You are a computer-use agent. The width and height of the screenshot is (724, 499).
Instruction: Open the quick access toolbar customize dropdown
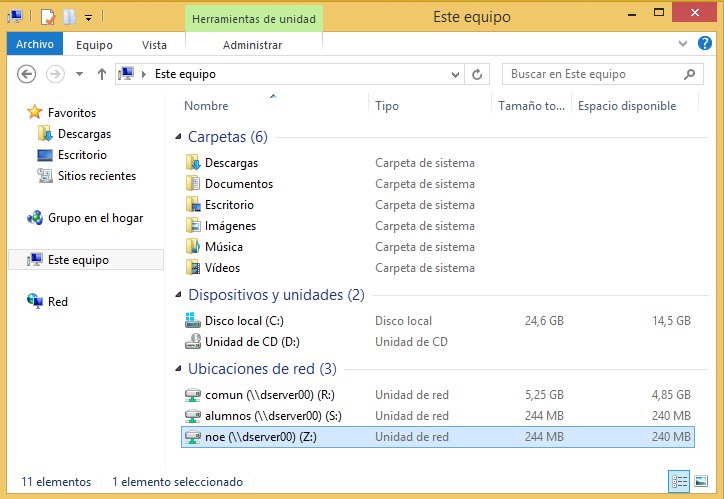(x=88, y=18)
